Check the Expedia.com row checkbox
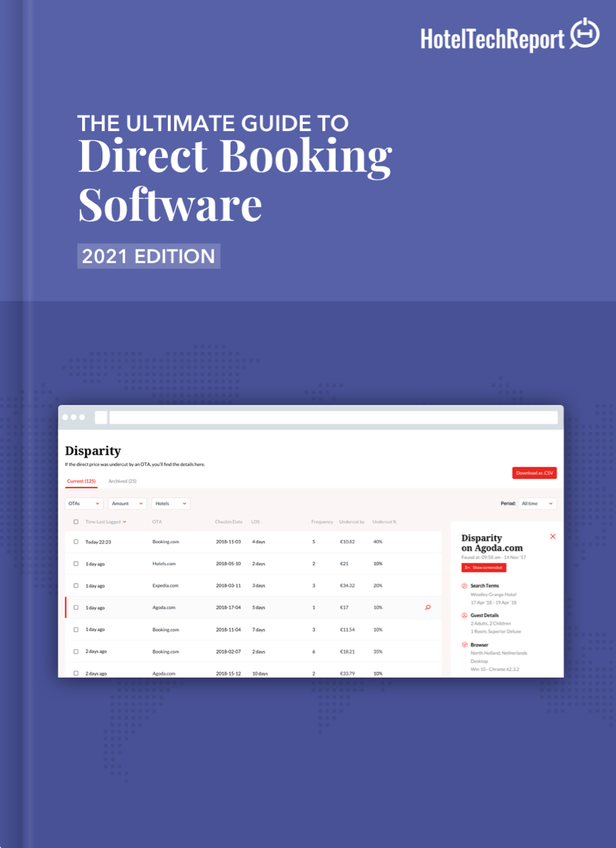 (76, 586)
